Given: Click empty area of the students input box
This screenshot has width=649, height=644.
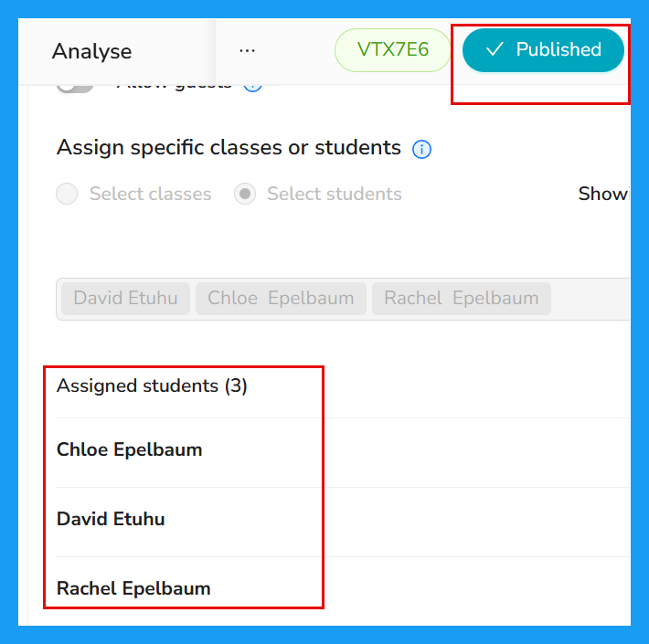Looking at the screenshot, I should click(x=592, y=299).
